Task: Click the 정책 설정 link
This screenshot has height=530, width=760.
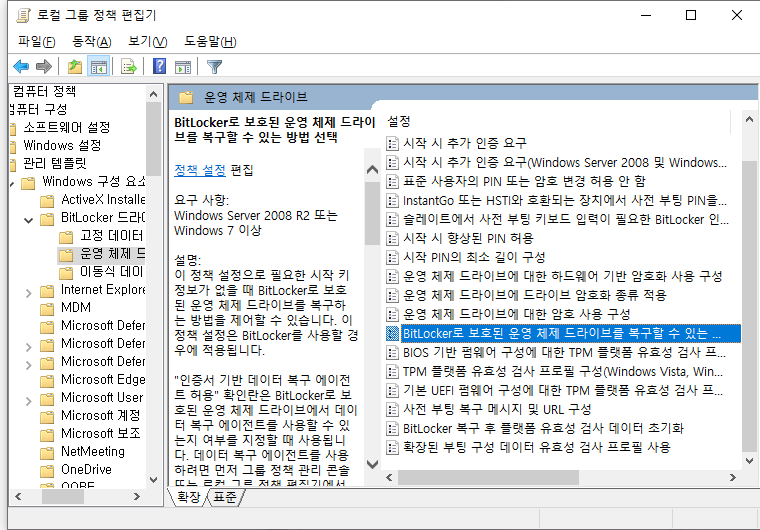Action: pos(200,170)
